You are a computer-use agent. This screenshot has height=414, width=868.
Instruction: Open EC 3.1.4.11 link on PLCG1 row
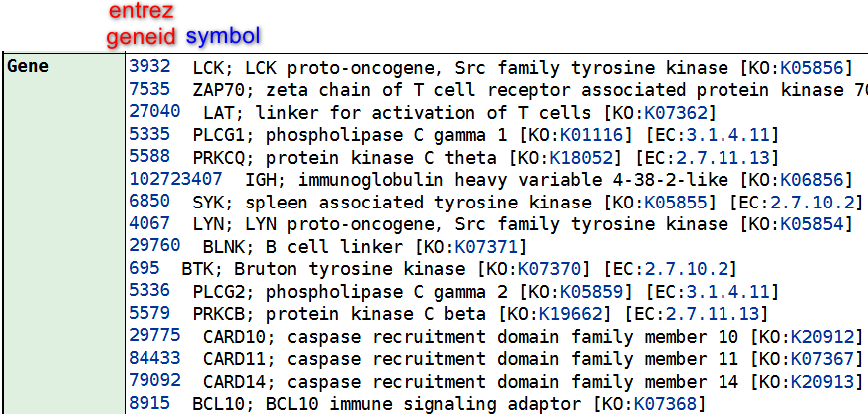tap(727, 136)
